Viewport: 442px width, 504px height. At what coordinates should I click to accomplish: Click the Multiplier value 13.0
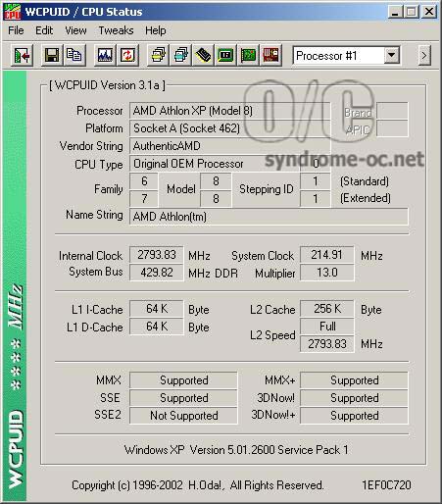(x=326, y=273)
